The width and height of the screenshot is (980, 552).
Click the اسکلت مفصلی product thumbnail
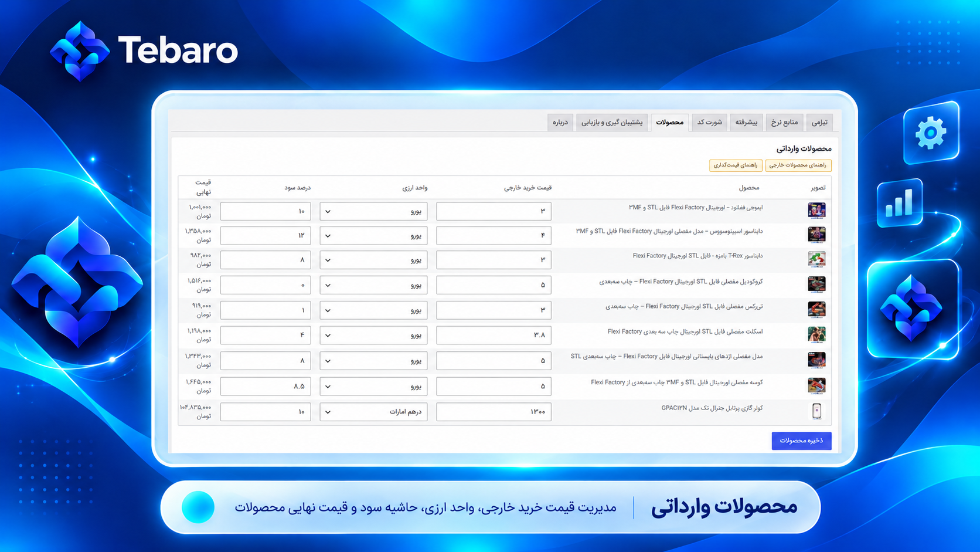pos(816,334)
